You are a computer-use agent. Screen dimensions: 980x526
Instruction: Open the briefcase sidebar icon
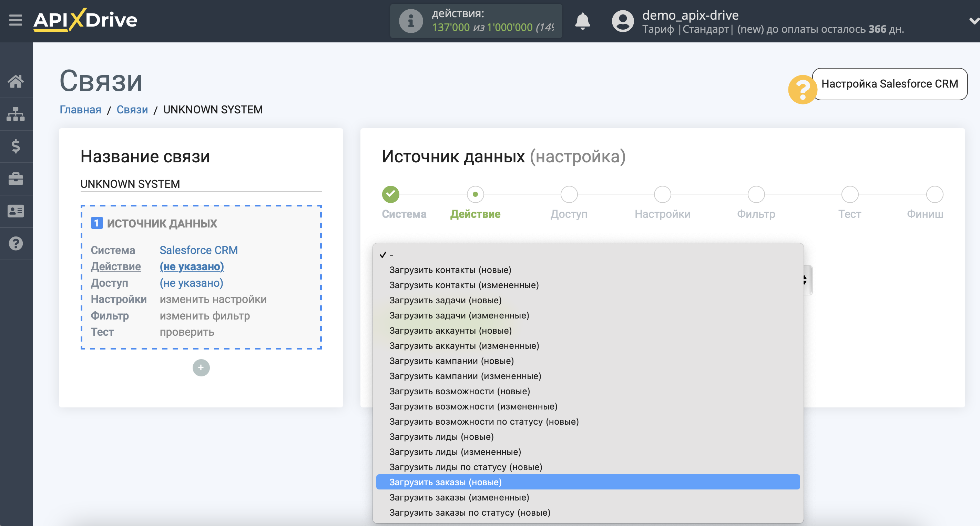click(x=16, y=179)
